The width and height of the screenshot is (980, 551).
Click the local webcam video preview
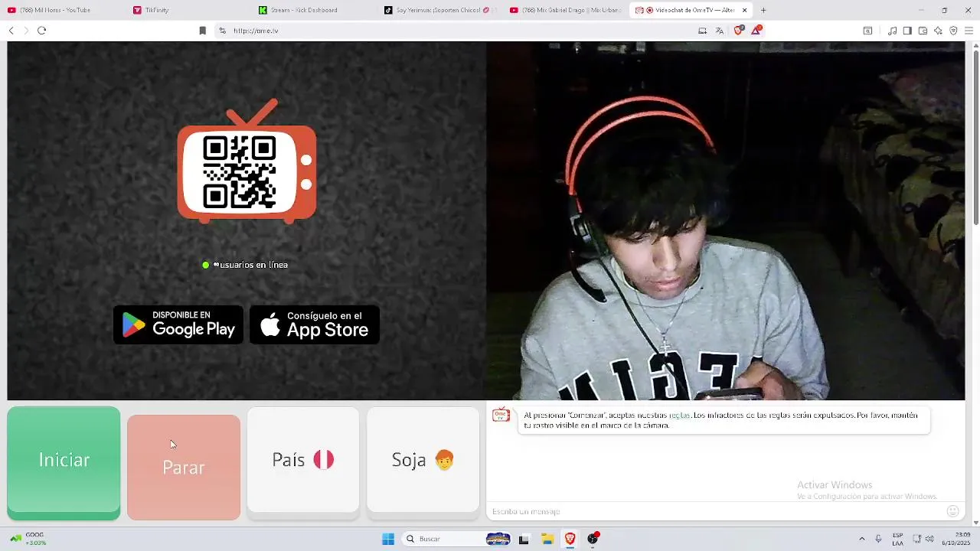[725, 220]
